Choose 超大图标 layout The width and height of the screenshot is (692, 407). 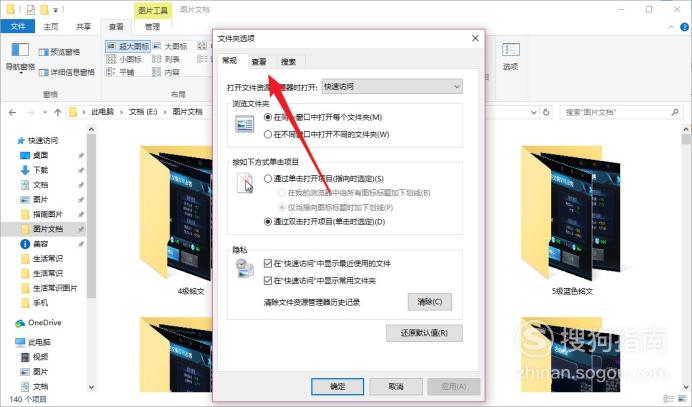point(128,46)
